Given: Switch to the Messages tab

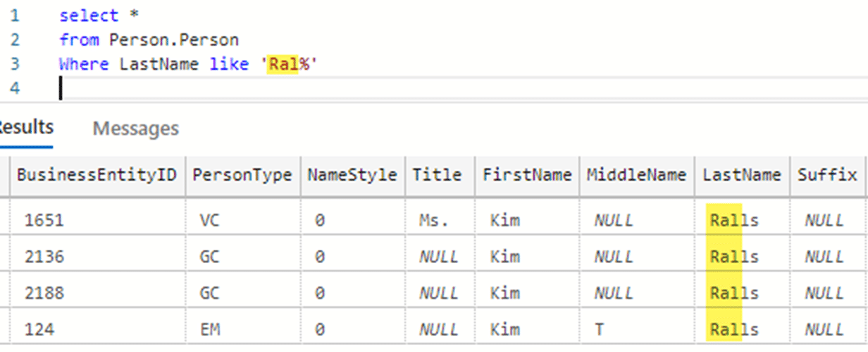Looking at the screenshot, I should (135, 128).
